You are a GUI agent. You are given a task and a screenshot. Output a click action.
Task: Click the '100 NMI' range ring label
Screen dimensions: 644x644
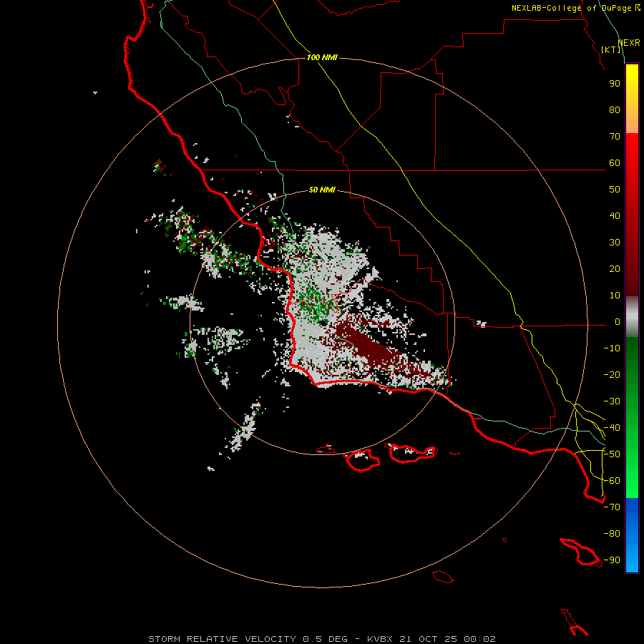pos(322,57)
